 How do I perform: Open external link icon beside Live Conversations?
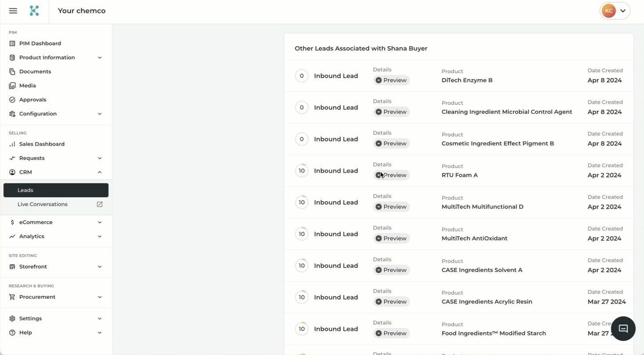(100, 204)
